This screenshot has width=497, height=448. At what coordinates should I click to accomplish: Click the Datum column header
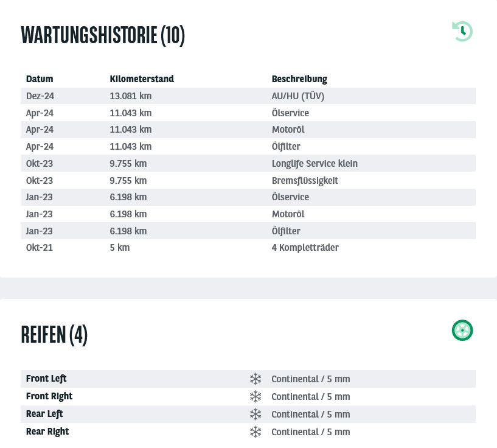[x=40, y=79]
